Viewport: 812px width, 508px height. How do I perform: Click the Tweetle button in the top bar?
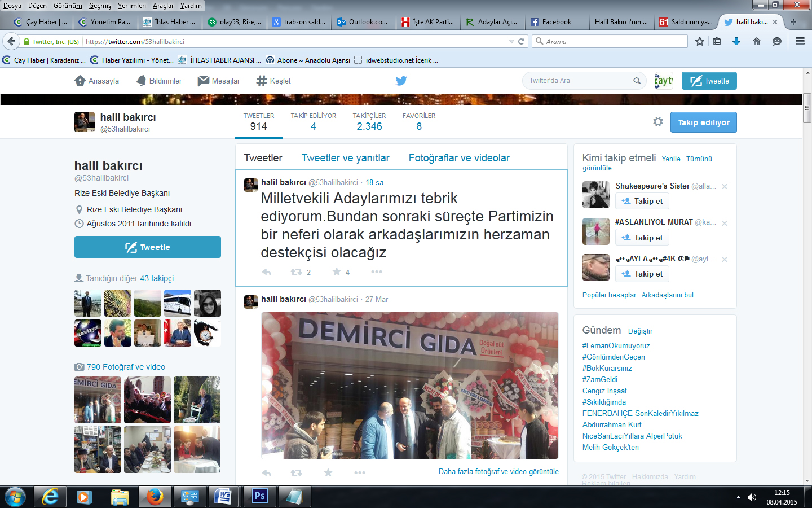(x=709, y=81)
